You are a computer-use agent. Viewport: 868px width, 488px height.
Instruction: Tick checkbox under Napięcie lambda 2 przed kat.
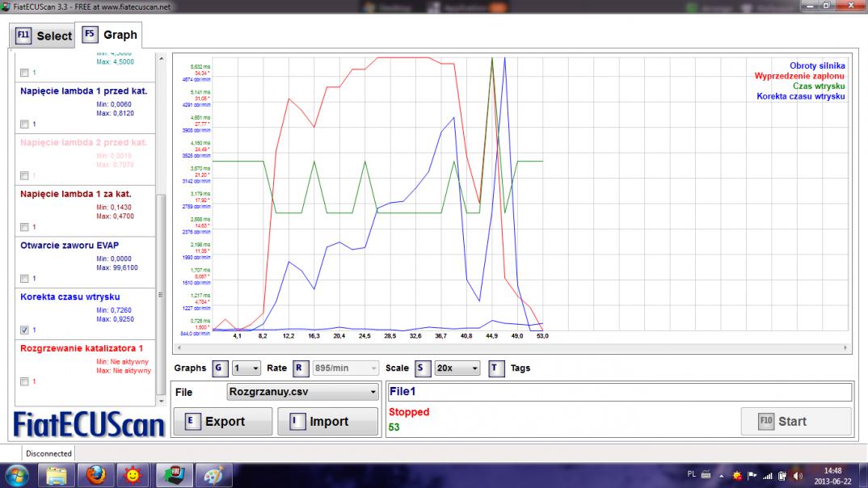24,176
